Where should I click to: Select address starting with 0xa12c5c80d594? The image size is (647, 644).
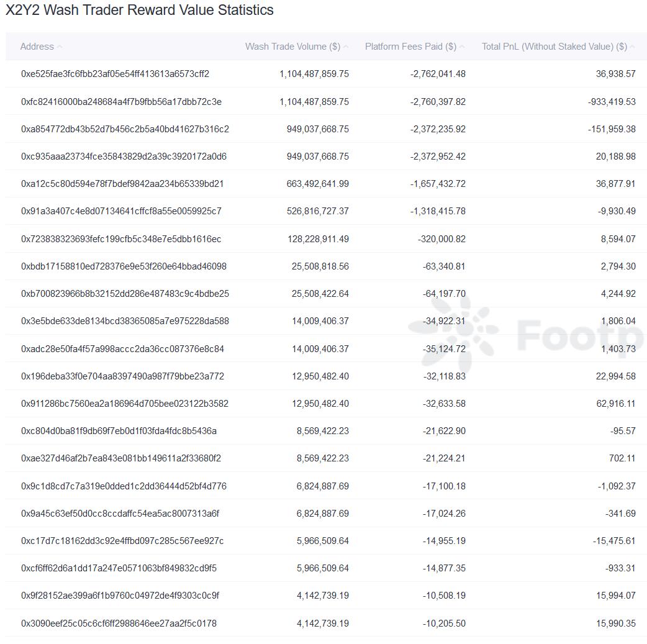pos(122,184)
